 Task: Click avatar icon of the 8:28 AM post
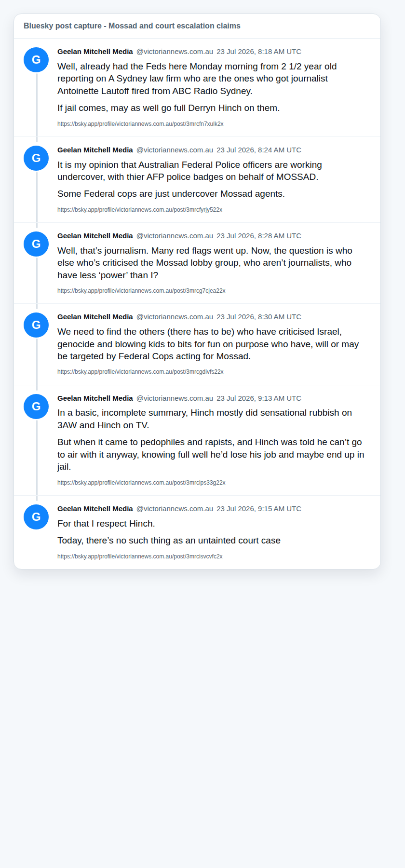coord(36,244)
